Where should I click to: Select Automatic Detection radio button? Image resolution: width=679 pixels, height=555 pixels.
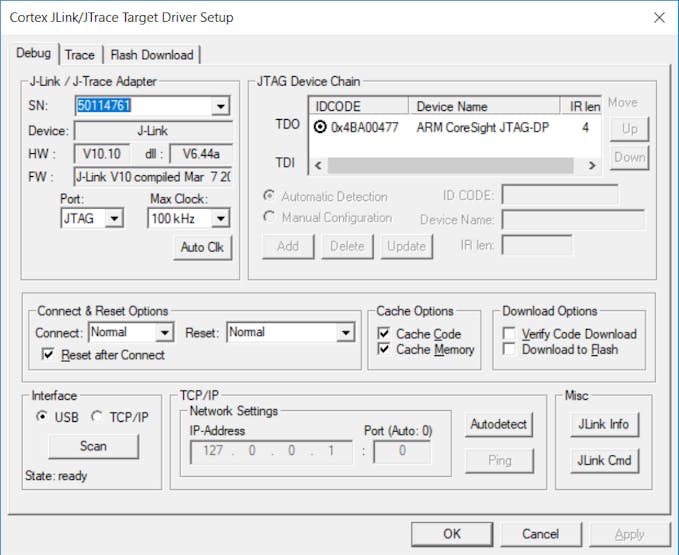269,196
